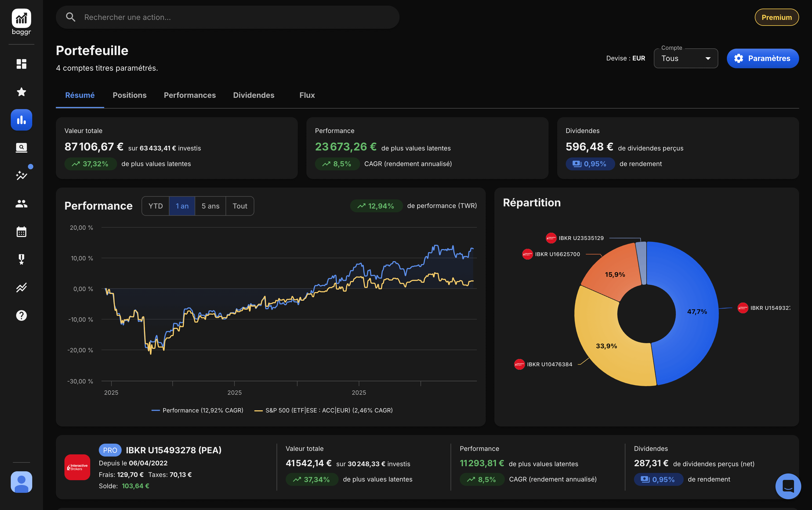Open the AI sparkle trends icon
The width and height of the screenshot is (812, 510).
[x=21, y=175]
